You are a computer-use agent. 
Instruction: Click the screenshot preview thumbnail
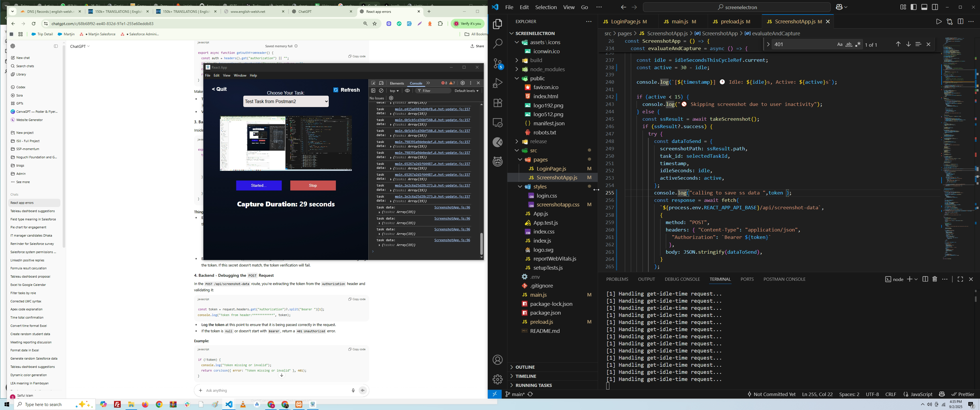pyautogui.click(x=286, y=143)
